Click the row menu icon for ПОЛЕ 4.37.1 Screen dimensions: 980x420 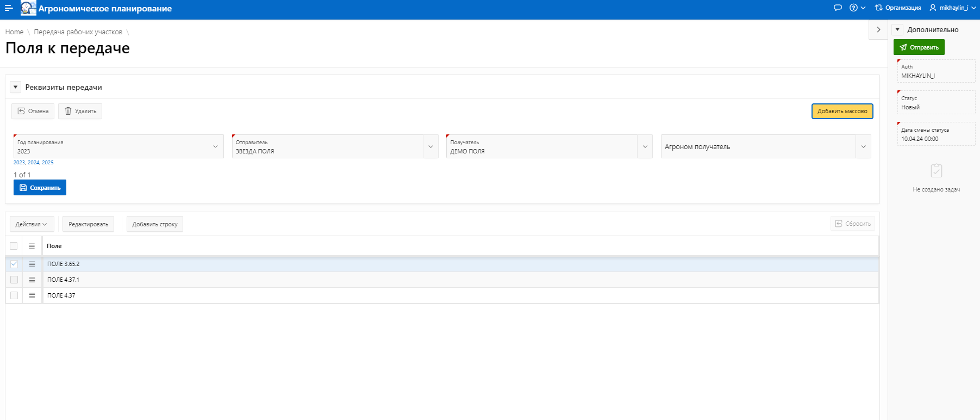click(x=32, y=280)
